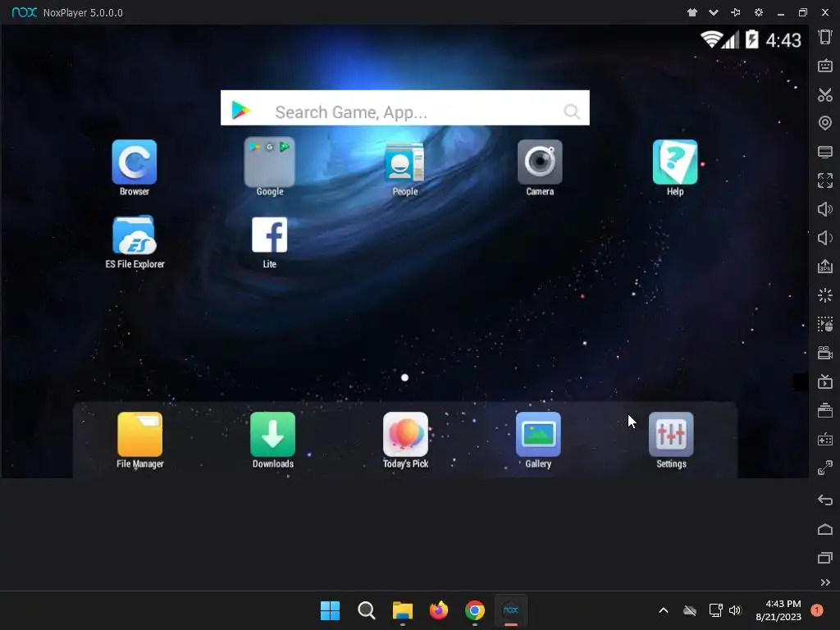Click the screenshot scissors sidebar icon
The height and width of the screenshot is (630, 840).
point(825,95)
